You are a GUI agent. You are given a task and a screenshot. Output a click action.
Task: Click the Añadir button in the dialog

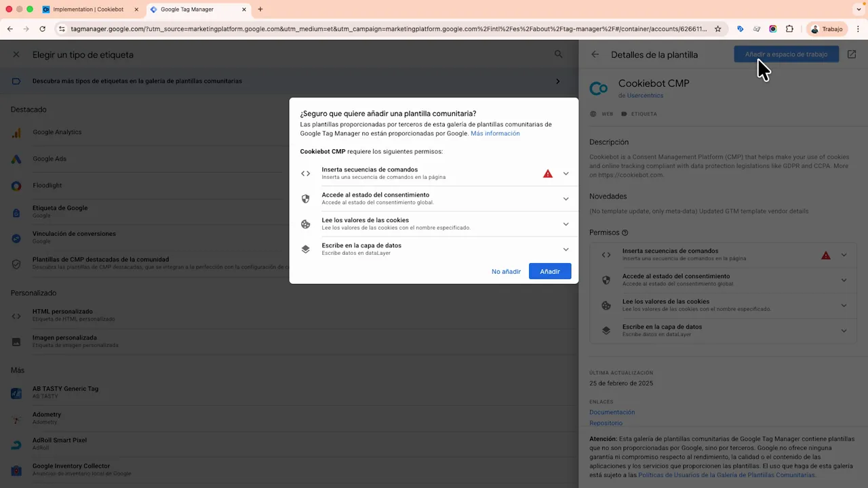[x=550, y=271]
